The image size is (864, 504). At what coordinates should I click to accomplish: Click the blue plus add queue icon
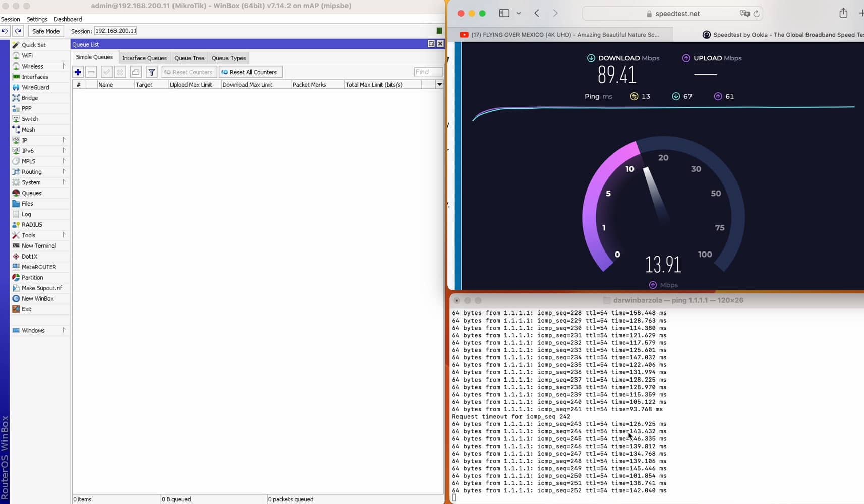[x=78, y=72]
